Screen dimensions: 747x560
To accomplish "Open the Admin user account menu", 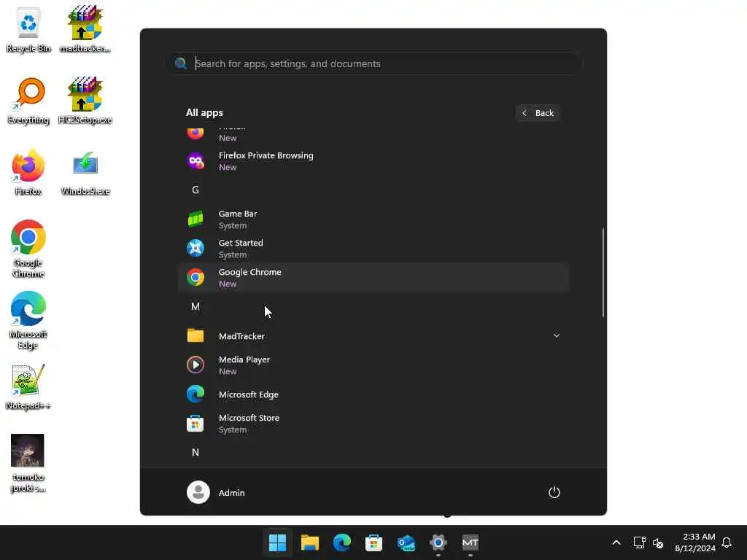I will click(x=216, y=492).
